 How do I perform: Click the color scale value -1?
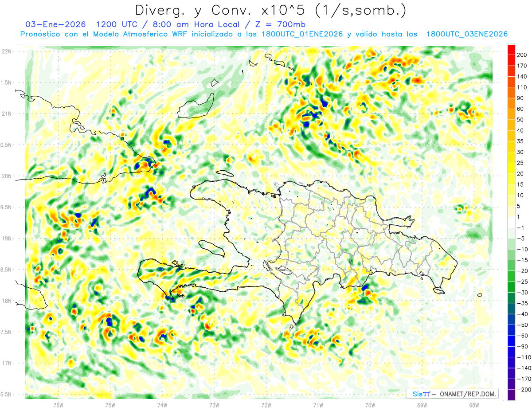coord(520,227)
